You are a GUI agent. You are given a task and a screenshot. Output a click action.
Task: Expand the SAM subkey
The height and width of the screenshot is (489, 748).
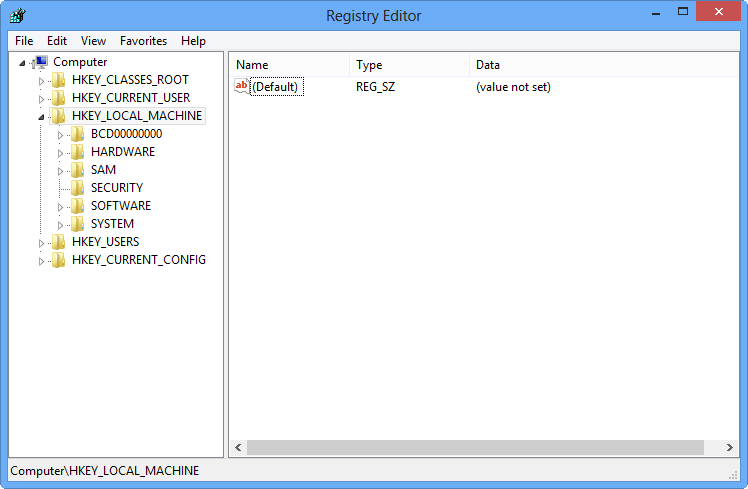[x=60, y=171]
